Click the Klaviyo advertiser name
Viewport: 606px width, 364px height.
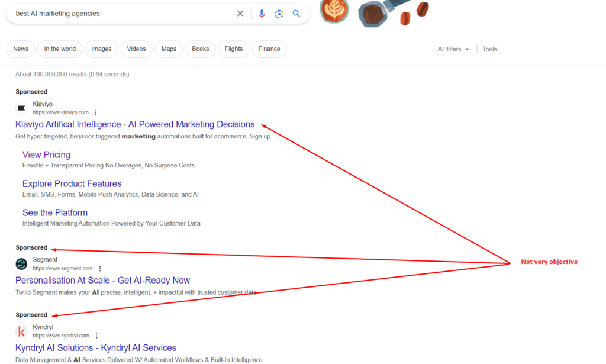[43, 104]
